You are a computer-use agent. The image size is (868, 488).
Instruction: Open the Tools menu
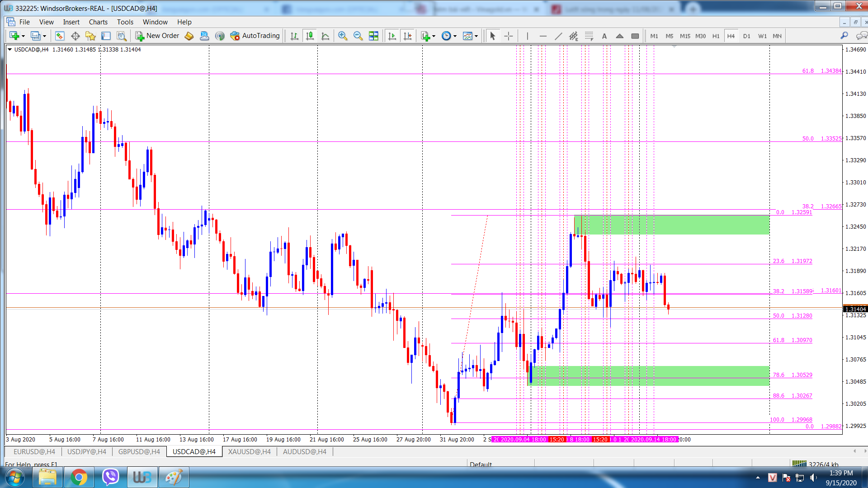125,22
